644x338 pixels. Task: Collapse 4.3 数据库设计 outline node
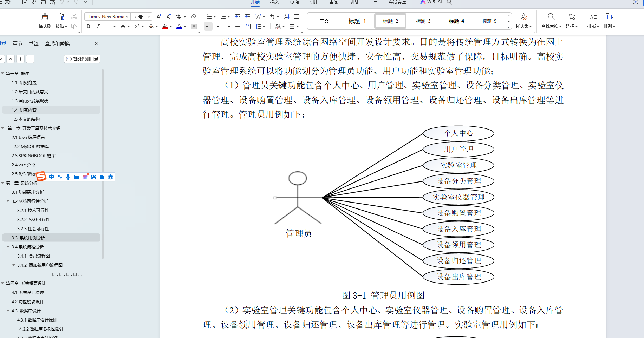[x=8, y=311]
